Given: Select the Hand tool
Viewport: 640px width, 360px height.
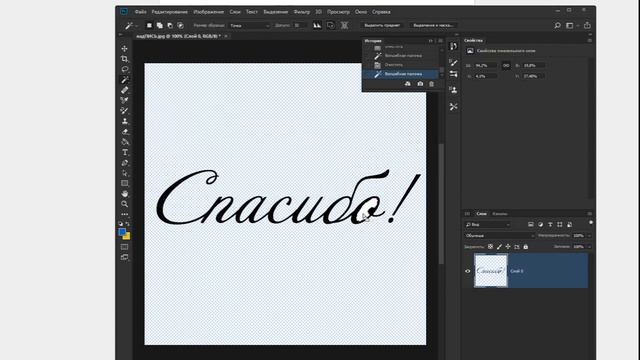Looking at the screenshot, I should 124,193.
